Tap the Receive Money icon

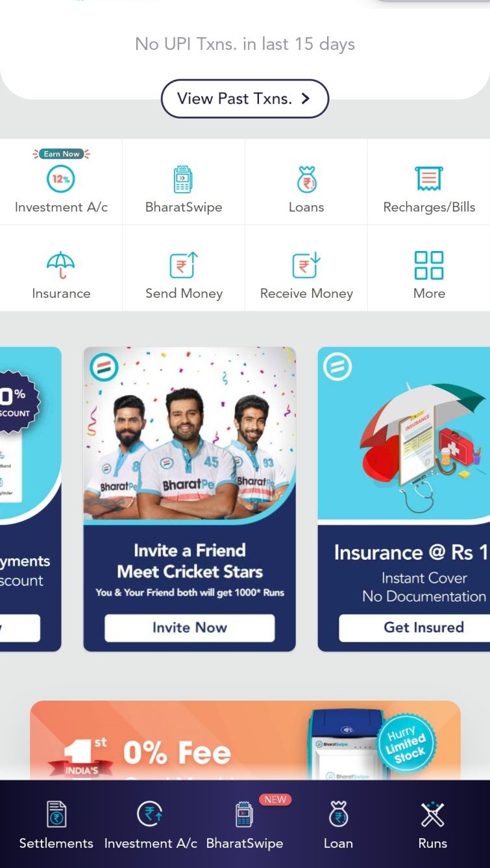click(x=306, y=265)
